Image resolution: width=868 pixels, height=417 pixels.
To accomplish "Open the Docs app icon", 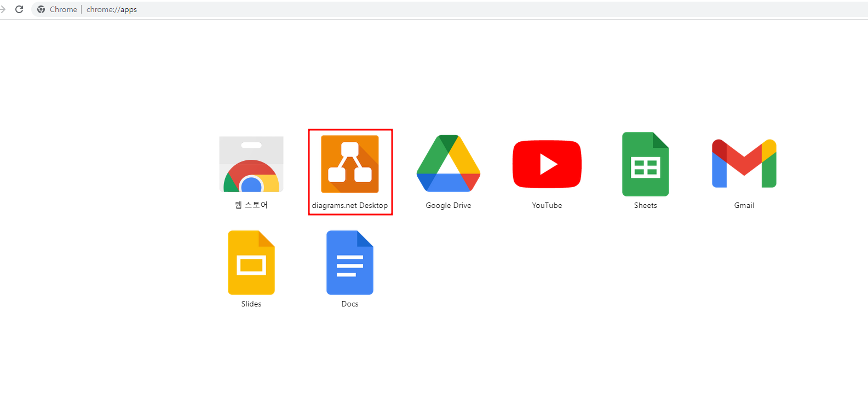I will [x=350, y=263].
